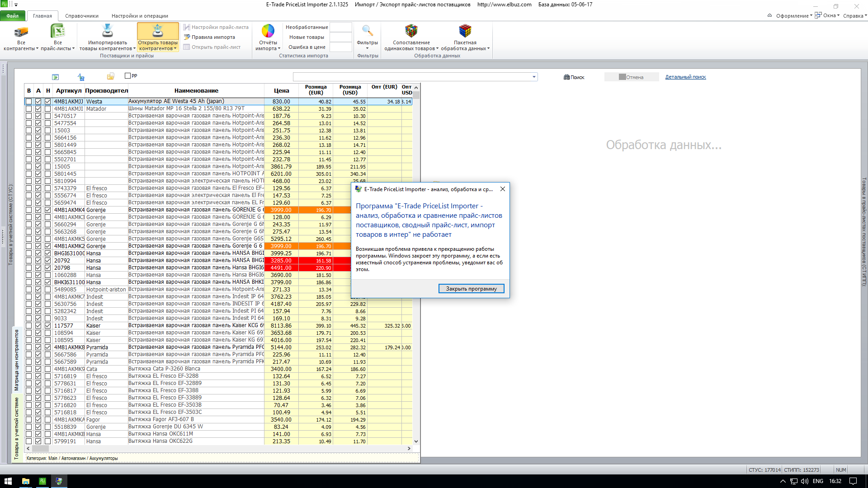The width and height of the screenshot is (868, 488).
Task: Click the horizontal scrollbar thumb of the table
Action: [x=40, y=449]
